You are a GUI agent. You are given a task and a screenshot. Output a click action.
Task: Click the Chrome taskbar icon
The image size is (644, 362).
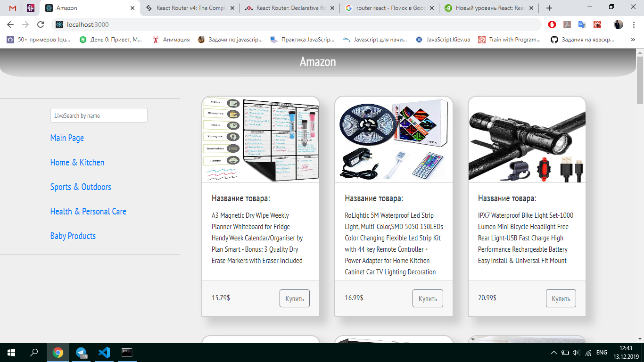58,353
